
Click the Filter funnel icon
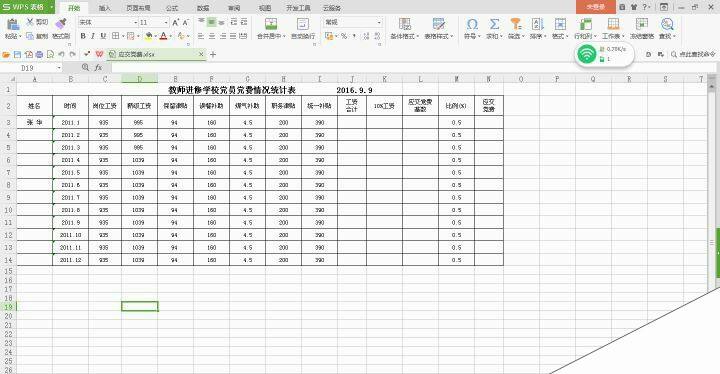click(x=516, y=24)
